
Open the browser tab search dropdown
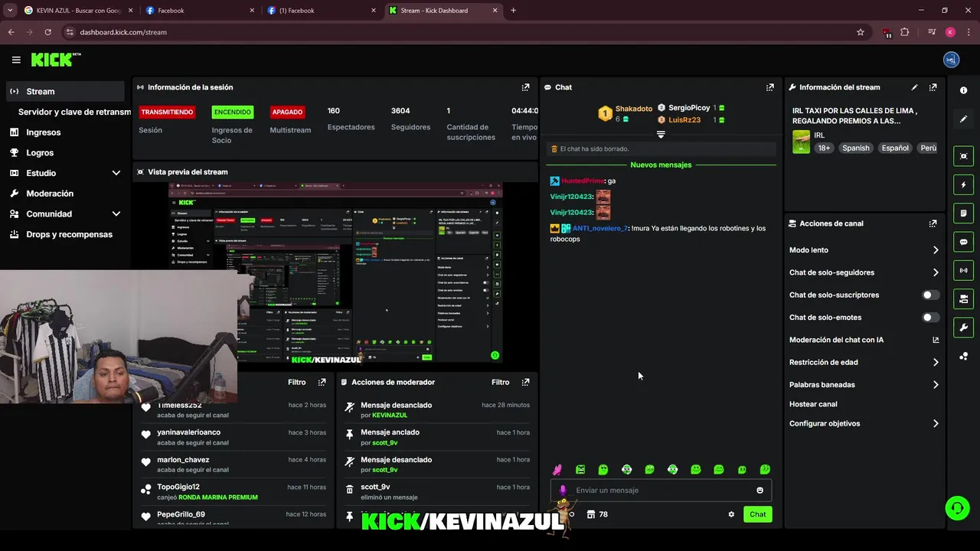coord(10,10)
